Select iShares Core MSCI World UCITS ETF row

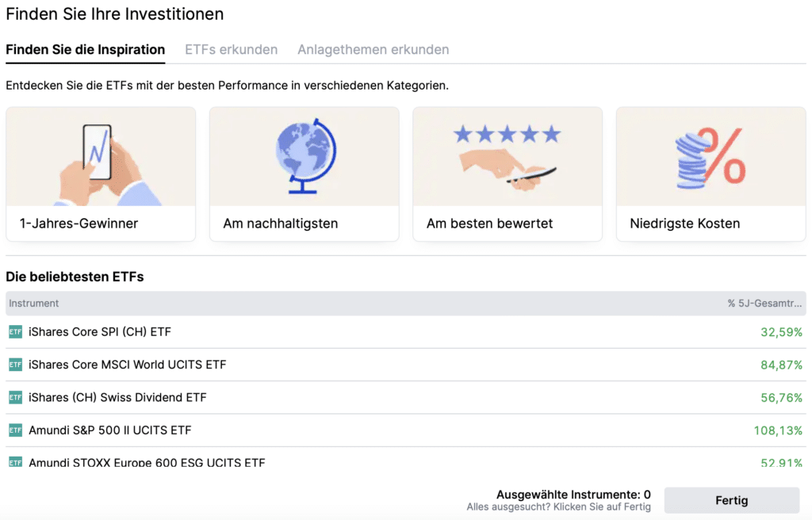127,365
